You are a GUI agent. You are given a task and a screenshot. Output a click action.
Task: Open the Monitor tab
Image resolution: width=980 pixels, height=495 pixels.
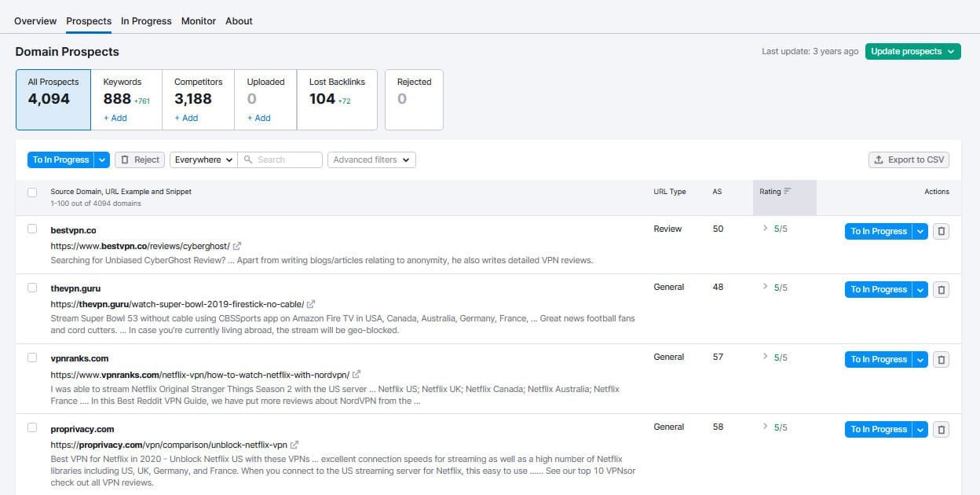click(199, 21)
